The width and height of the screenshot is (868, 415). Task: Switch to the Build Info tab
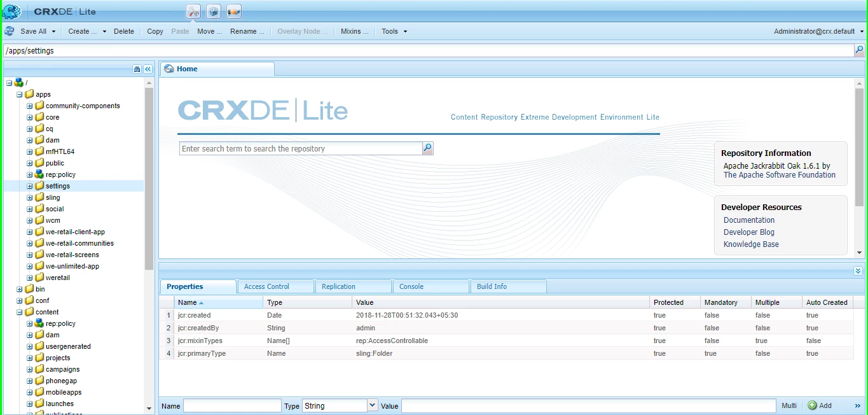click(508, 286)
